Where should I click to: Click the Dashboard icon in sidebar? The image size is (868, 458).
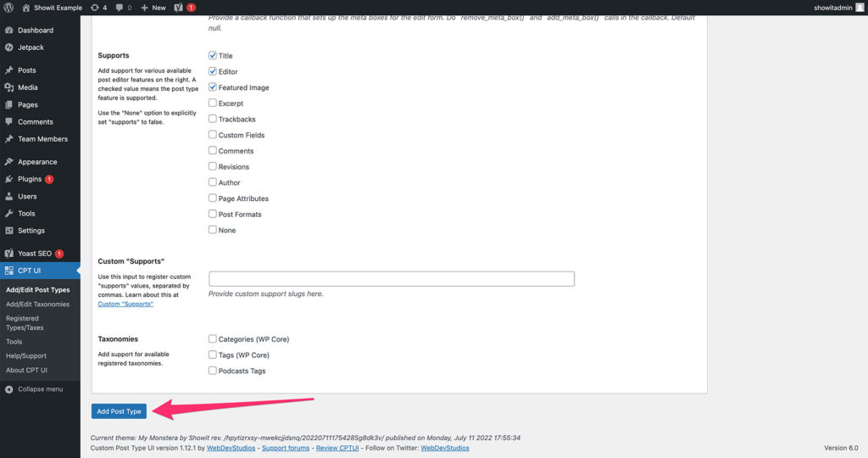(8, 31)
